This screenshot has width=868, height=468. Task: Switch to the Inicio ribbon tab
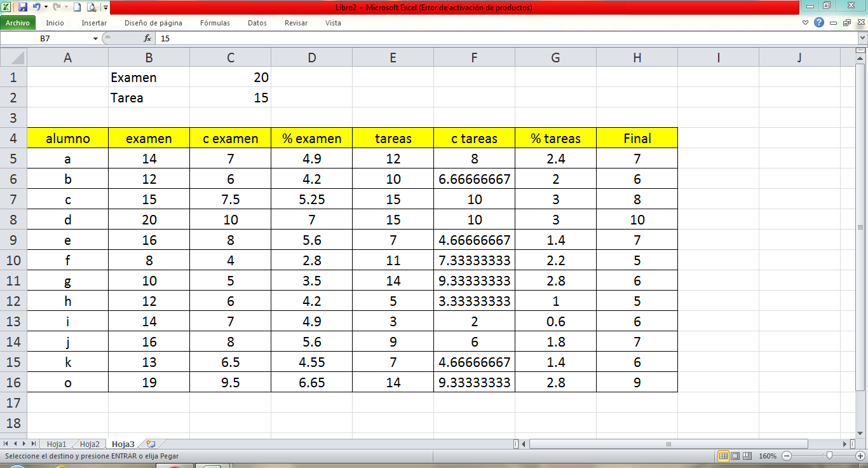55,23
